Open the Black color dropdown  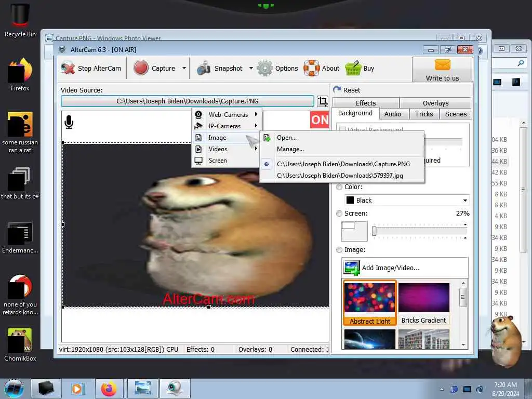[x=407, y=200]
